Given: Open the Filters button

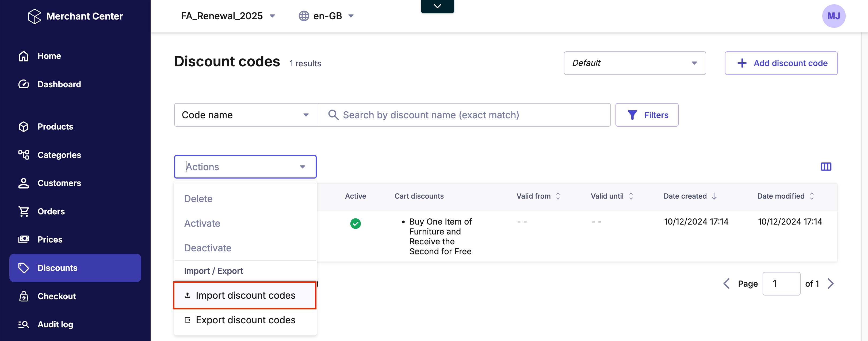Looking at the screenshot, I should coord(647,115).
